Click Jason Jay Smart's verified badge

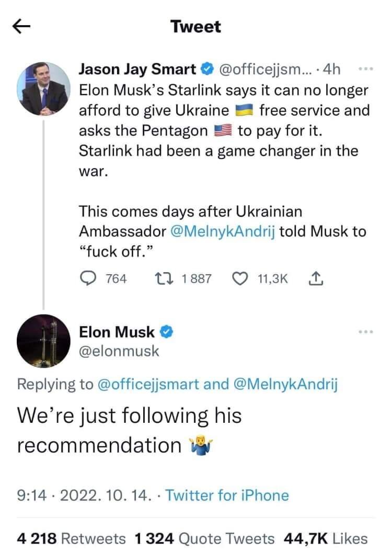coord(207,69)
